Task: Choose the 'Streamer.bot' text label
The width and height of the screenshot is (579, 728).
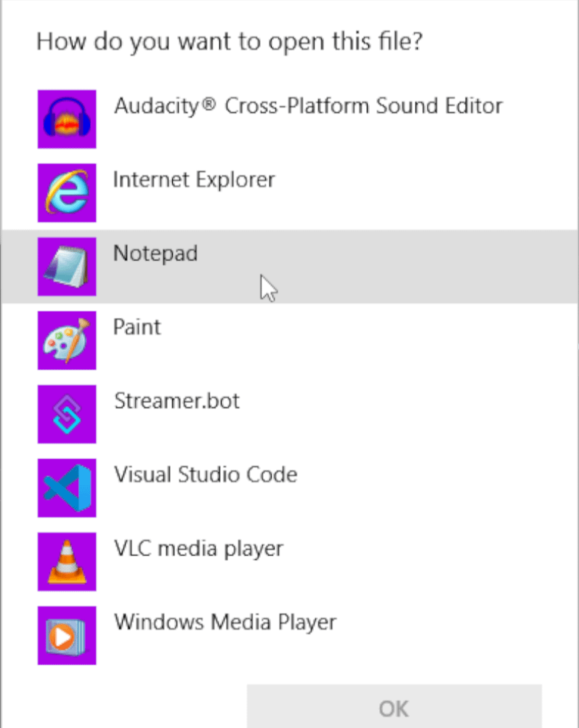Action: pos(177,401)
